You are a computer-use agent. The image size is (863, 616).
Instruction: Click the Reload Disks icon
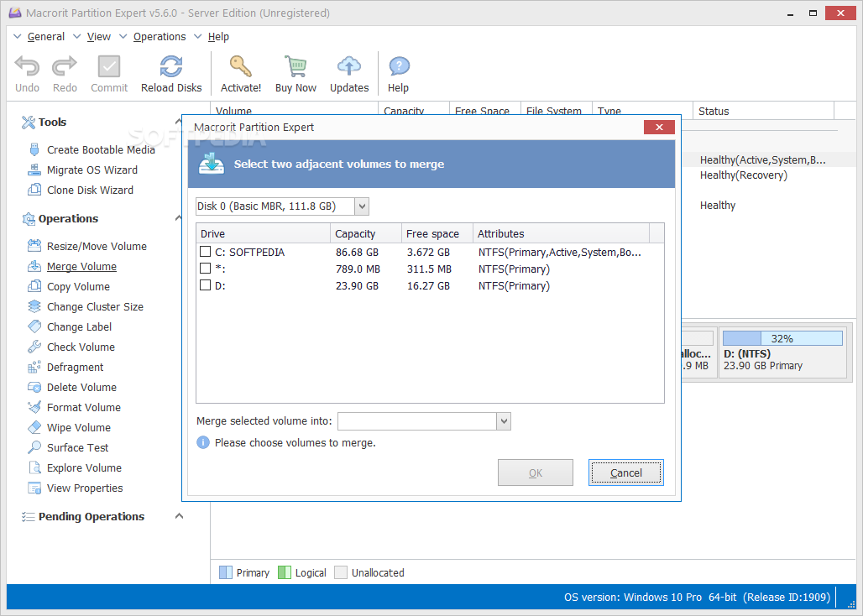pyautogui.click(x=171, y=66)
